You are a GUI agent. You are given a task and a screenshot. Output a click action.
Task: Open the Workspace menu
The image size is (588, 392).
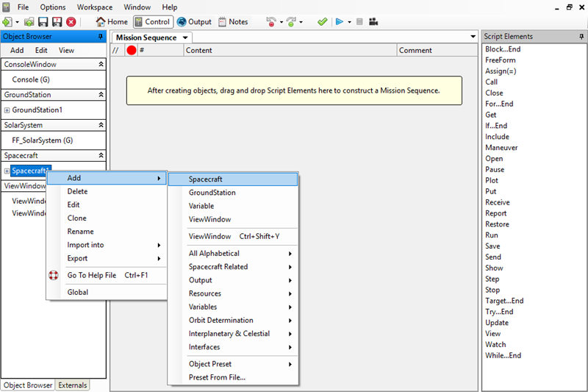click(x=95, y=7)
